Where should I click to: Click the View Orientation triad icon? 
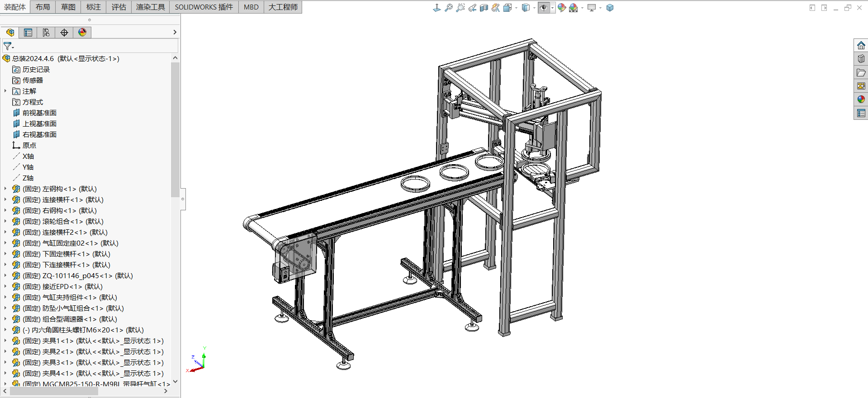[436, 8]
